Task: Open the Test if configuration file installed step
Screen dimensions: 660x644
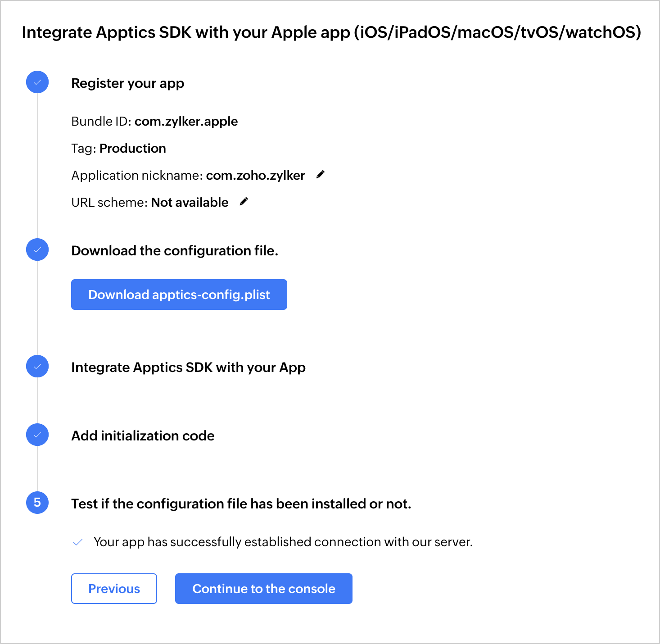Action: pos(241,503)
